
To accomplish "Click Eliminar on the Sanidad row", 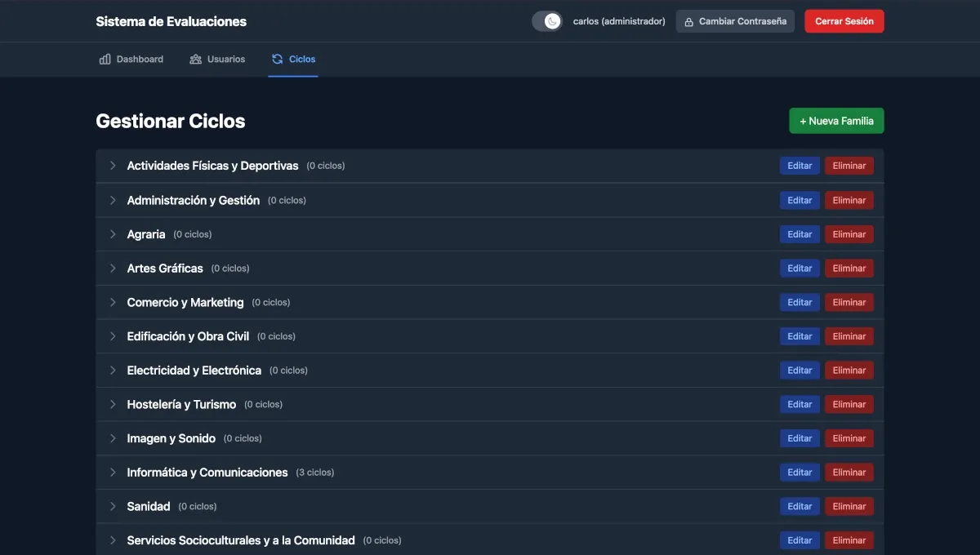I will point(849,505).
